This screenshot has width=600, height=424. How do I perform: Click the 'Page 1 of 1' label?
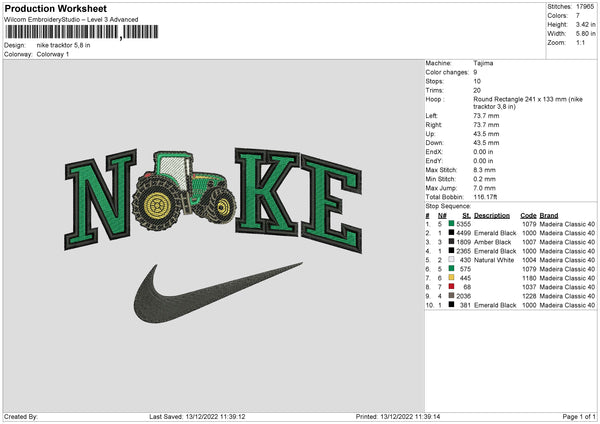click(x=579, y=417)
